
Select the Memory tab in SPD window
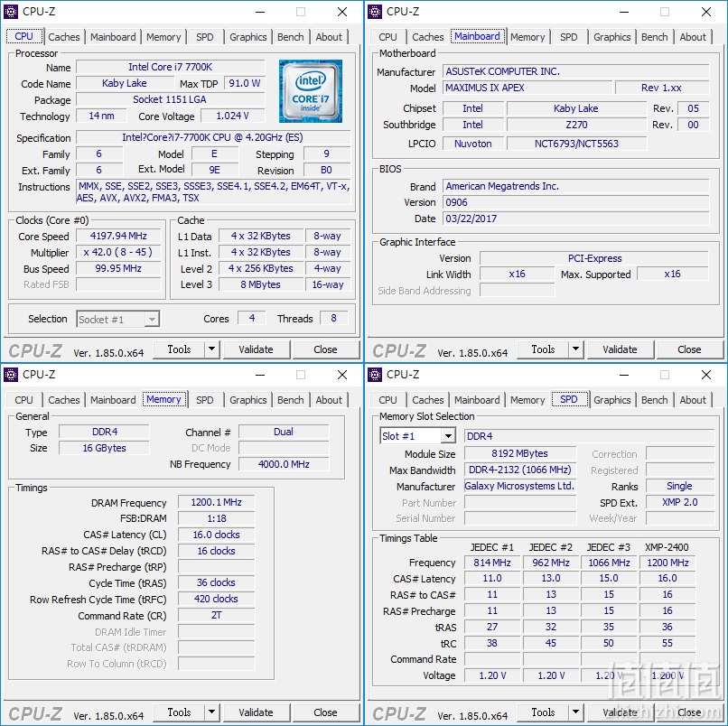point(527,400)
